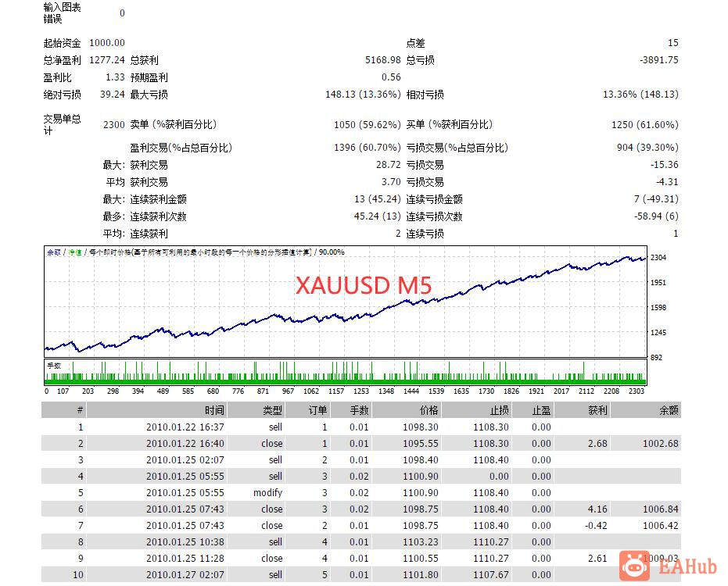Click the 输入图表错误 label
Image resolution: width=728 pixels, height=586 pixels.
(x=62, y=13)
